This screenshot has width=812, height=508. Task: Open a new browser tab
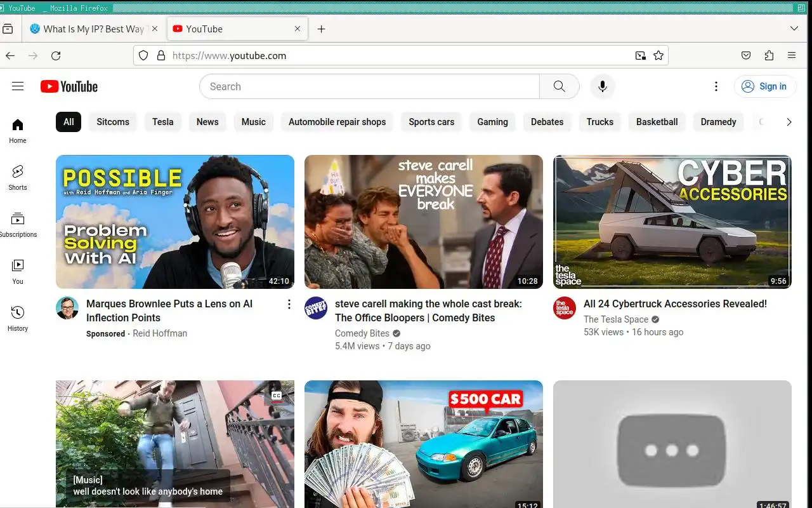(x=321, y=29)
